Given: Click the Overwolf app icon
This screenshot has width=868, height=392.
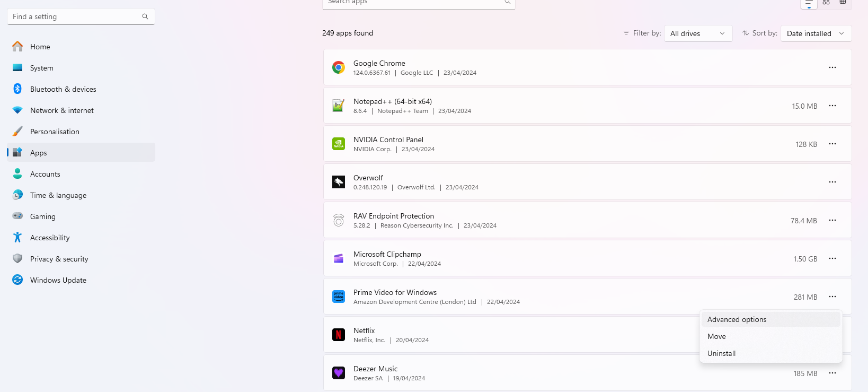Looking at the screenshot, I should pyautogui.click(x=339, y=182).
